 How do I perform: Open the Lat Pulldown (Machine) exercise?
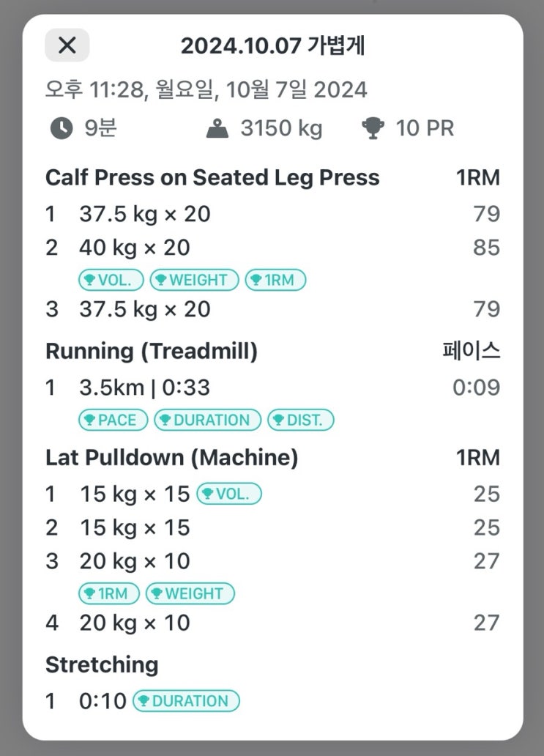click(x=171, y=459)
